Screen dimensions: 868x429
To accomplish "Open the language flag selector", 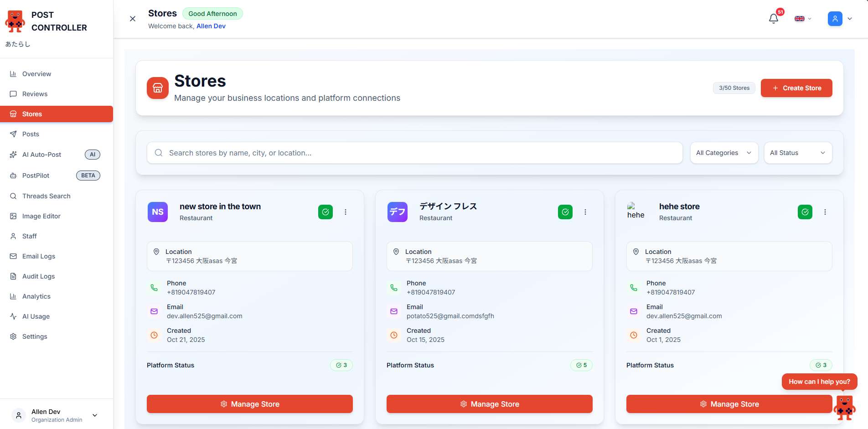I will 802,19.
